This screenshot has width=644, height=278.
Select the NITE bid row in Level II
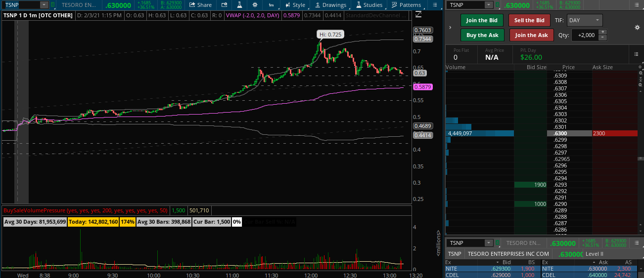point(492,269)
